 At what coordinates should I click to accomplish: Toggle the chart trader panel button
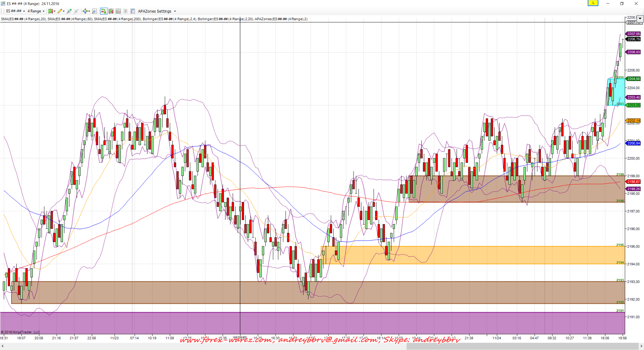click(103, 11)
